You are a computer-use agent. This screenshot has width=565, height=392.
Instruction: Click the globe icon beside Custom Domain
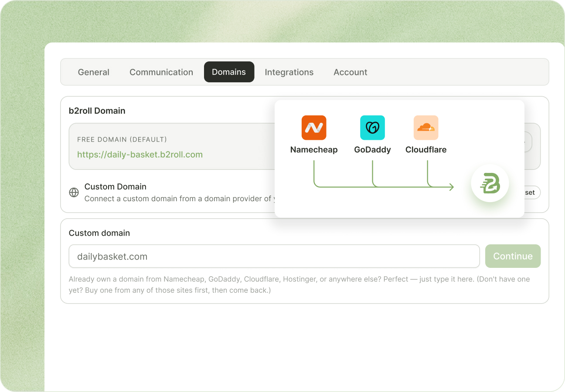coord(74,193)
